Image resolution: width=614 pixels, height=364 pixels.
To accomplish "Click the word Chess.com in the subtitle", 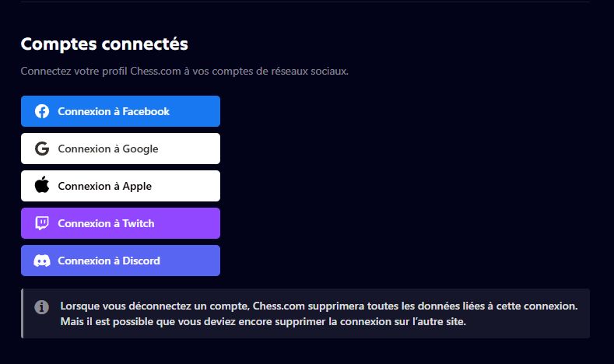I will [x=156, y=72].
